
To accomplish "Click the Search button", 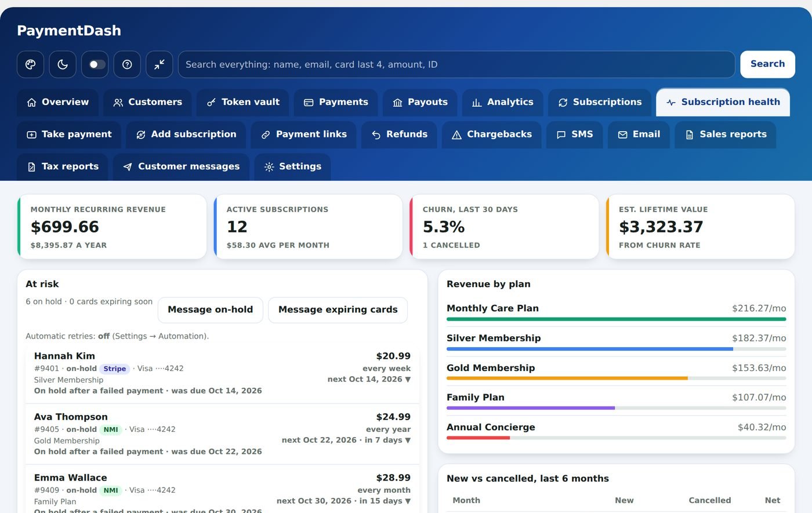I will click(x=767, y=64).
